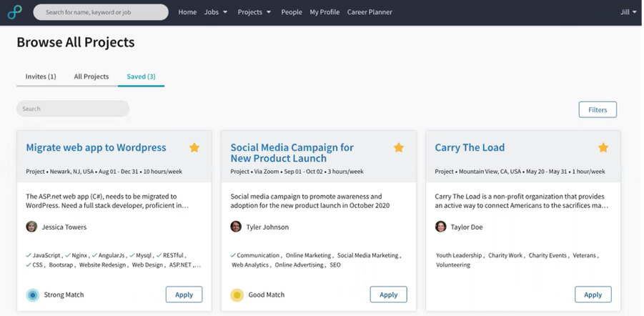
Task: Click the Strong Match label text
Action: 64,295
